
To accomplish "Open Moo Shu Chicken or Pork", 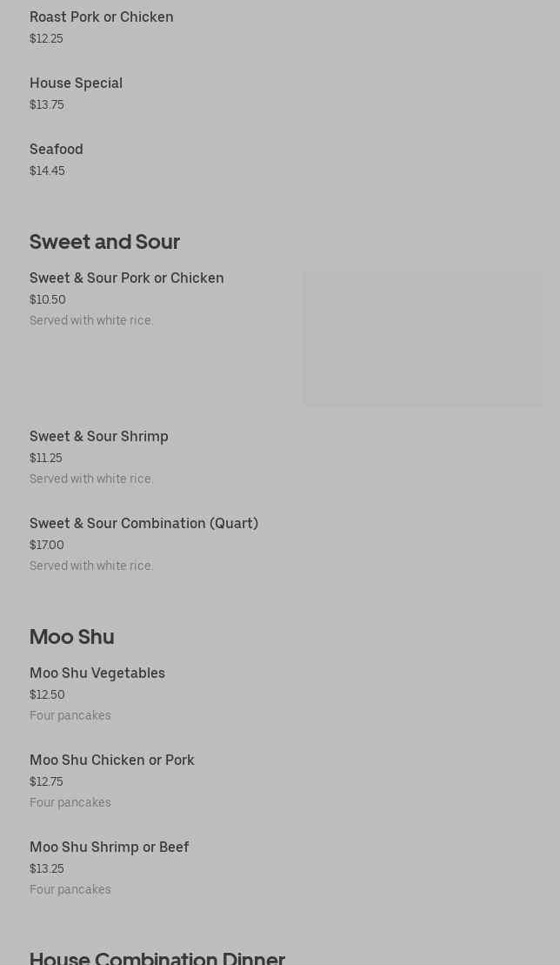I will coord(112,761).
